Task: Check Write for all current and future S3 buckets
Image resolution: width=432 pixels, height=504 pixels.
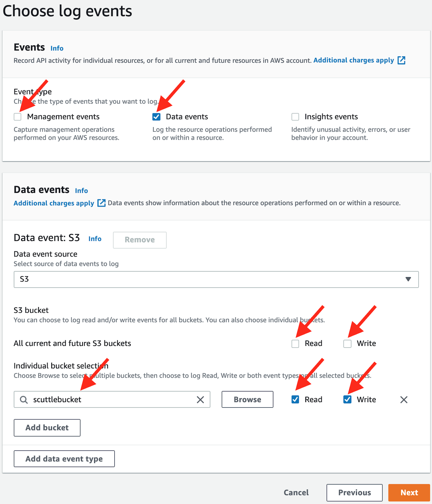Action: 347,344
